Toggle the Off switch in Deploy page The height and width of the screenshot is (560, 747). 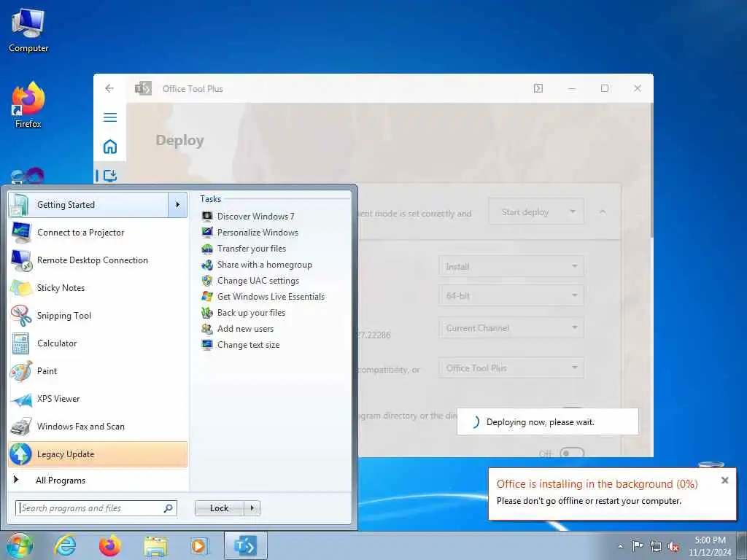(572, 453)
